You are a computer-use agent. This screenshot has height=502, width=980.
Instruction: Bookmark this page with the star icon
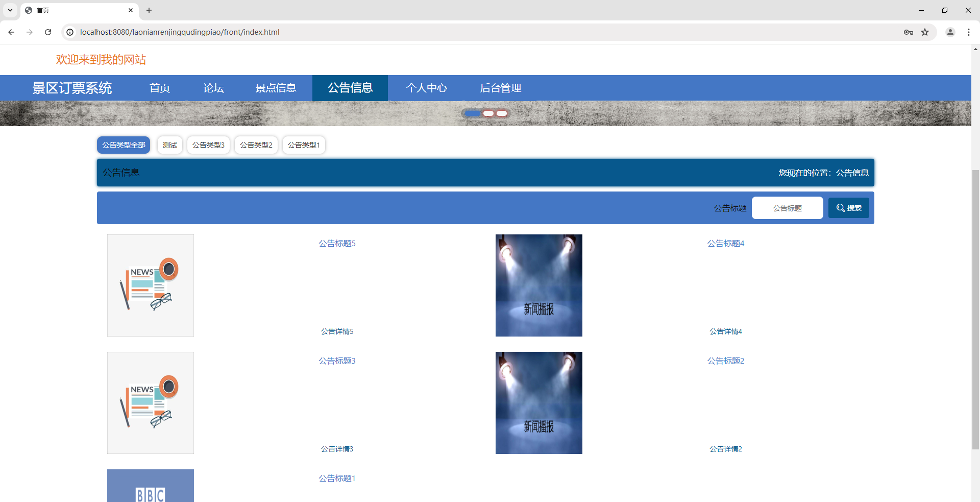(925, 32)
